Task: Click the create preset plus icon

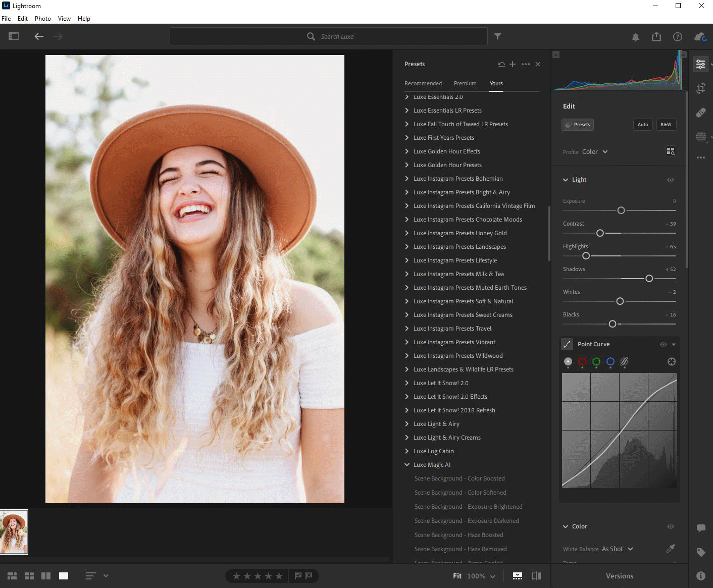Action: (x=513, y=64)
